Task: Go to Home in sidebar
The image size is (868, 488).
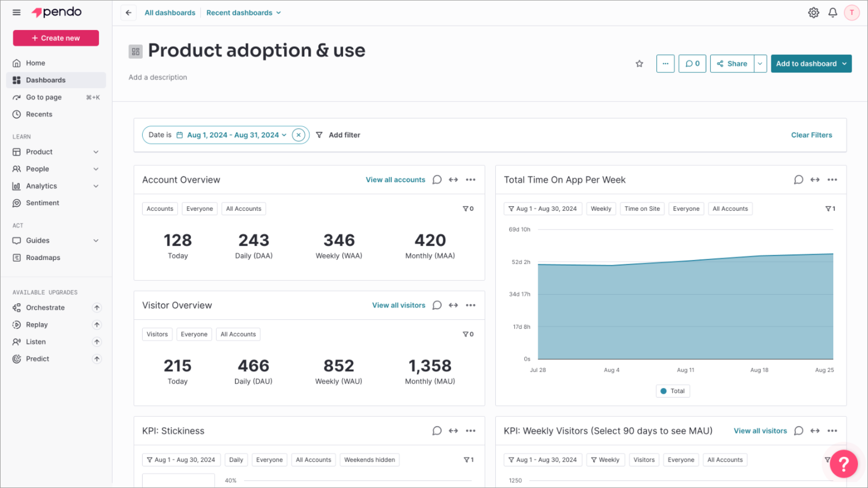Action: 35,63
